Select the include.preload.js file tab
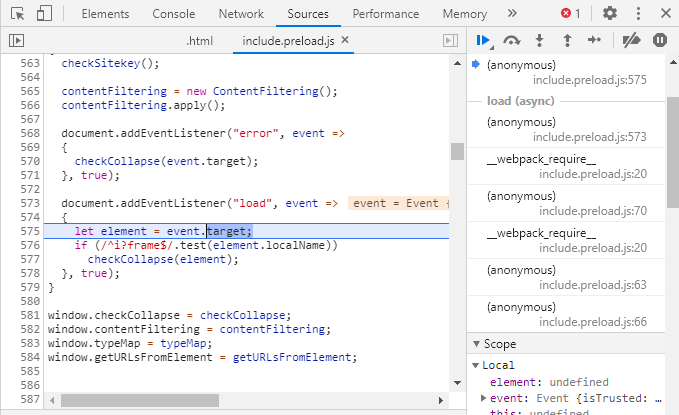This screenshot has width=679, height=415. (x=288, y=41)
